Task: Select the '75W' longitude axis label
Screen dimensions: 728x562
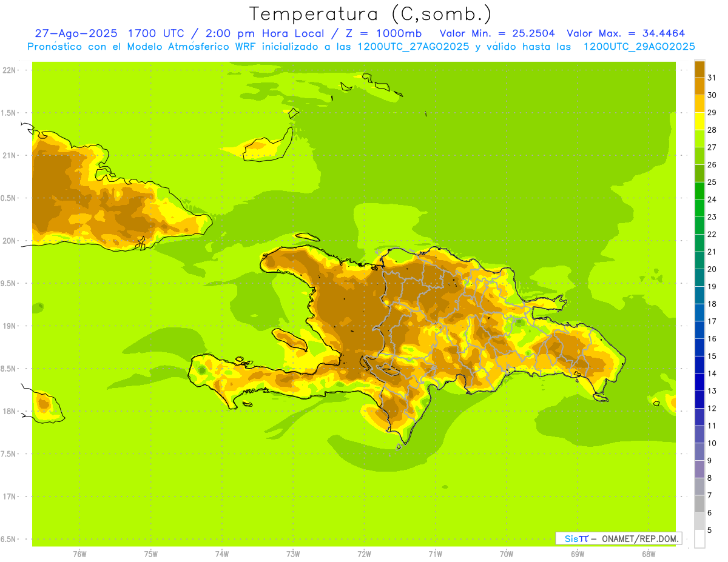Action: tap(151, 554)
